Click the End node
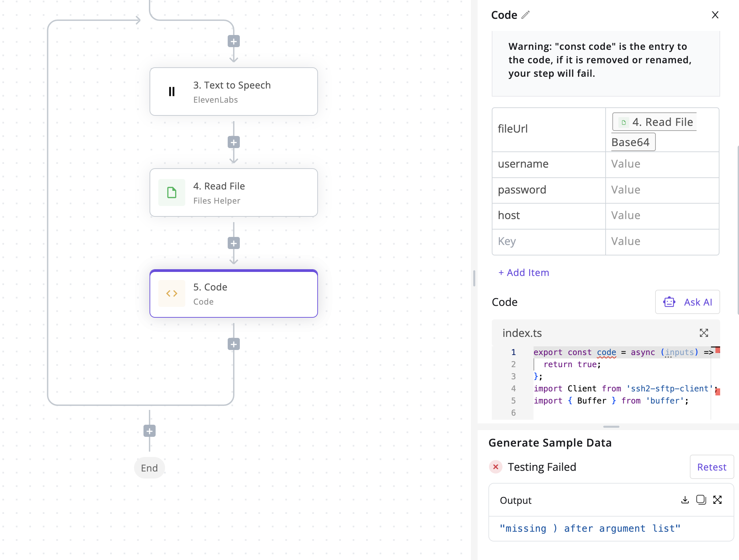This screenshot has height=560, width=739. pyautogui.click(x=149, y=468)
